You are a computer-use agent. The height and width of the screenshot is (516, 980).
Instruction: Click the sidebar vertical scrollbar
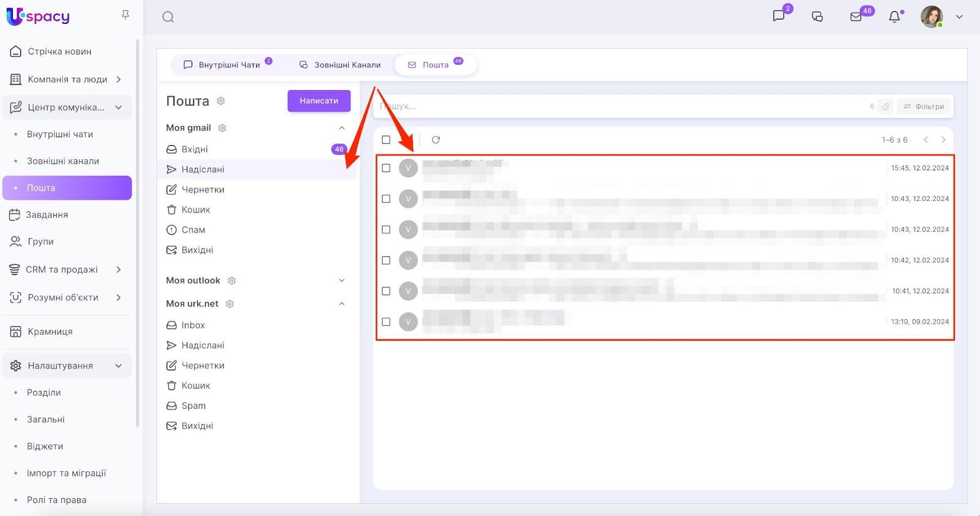[138, 233]
